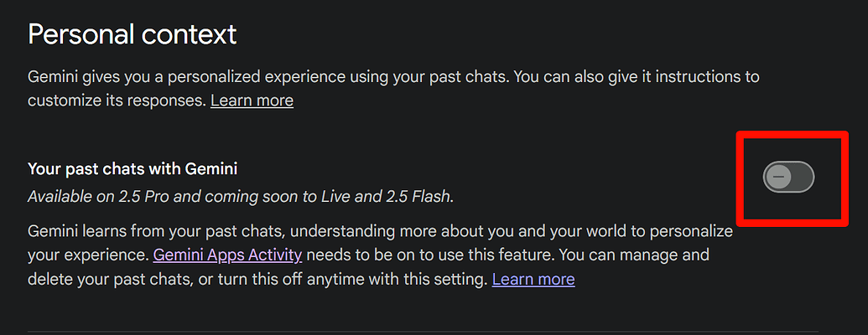868x335 pixels.
Task: Click the Gemini learns from your past chats paragraph
Action: pyautogui.click(x=380, y=255)
